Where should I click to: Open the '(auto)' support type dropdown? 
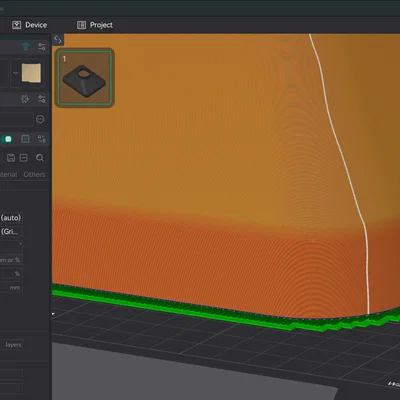(11, 218)
